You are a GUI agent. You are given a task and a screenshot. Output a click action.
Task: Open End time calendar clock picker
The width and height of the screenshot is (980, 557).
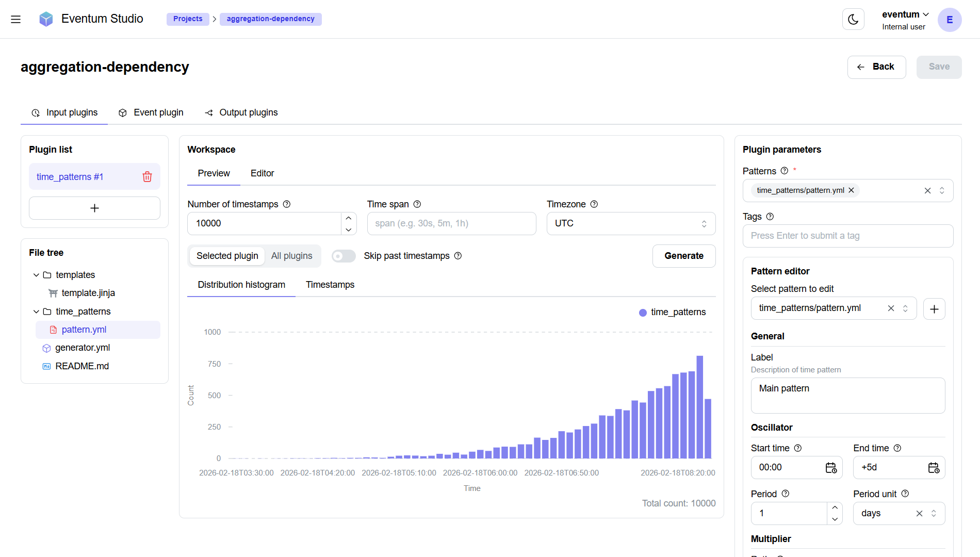point(933,468)
